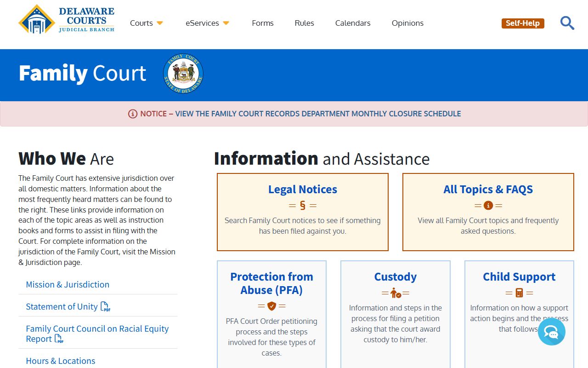Click the Self-Help button

coord(523,23)
